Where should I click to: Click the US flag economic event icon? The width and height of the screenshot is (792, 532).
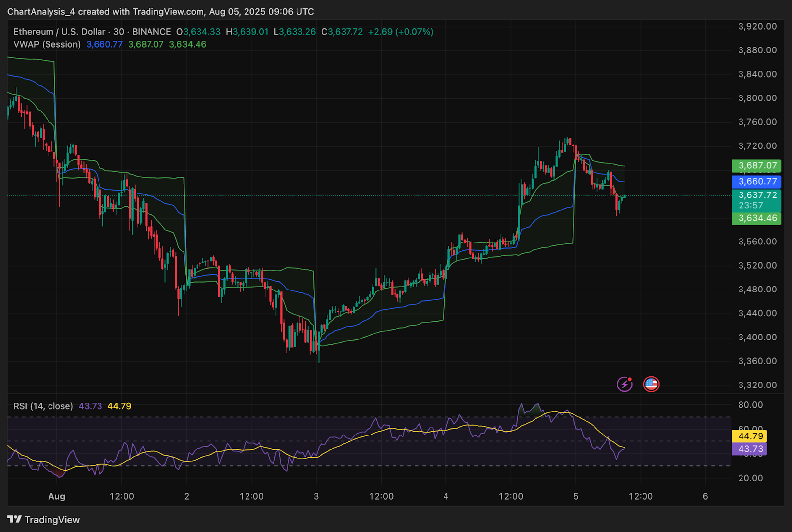point(651,384)
